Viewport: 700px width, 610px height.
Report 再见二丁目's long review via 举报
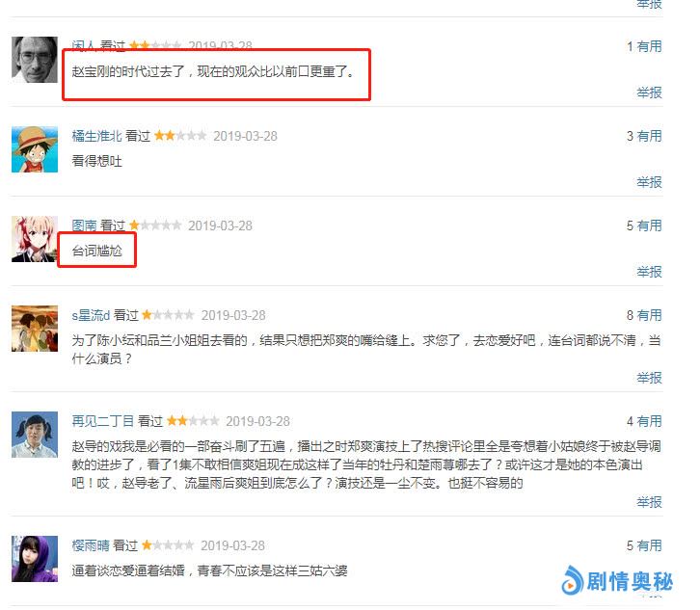(649, 502)
